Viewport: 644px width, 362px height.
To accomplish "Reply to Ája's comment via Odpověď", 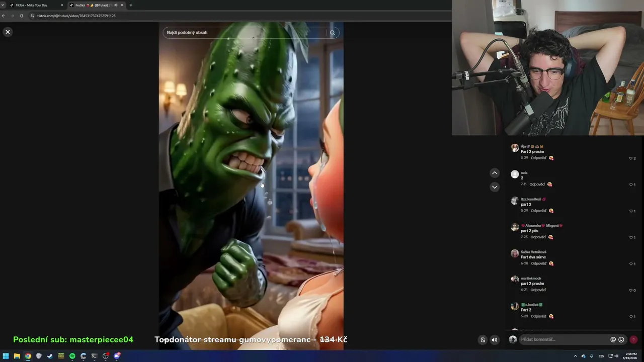I will pyautogui.click(x=538, y=158).
